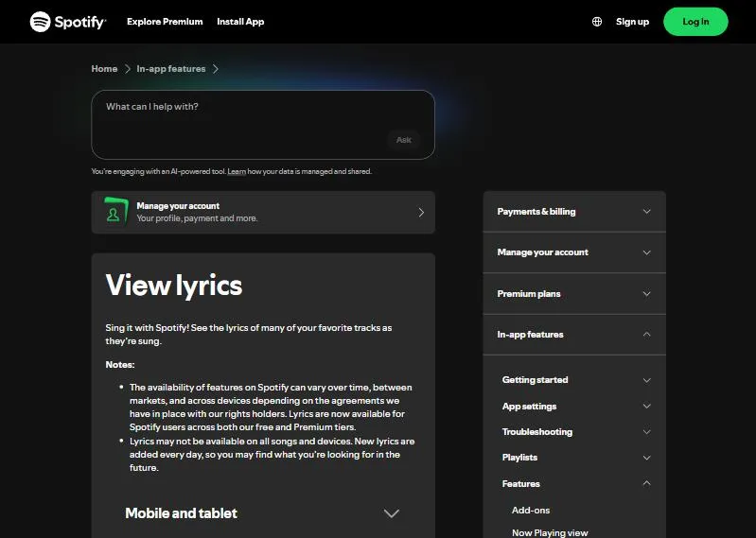Click the Manage your account profile icon
This screenshot has height=538, width=756.
pyautogui.click(x=115, y=212)
